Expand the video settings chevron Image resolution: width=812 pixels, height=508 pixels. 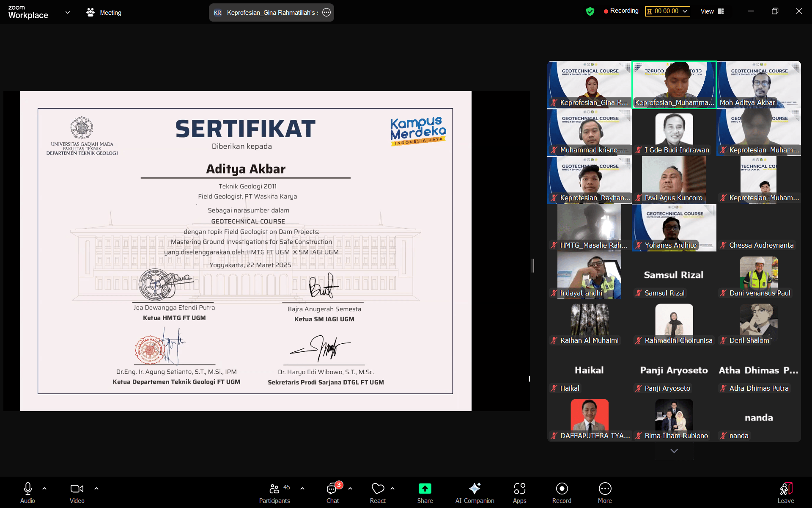(96, 488)
